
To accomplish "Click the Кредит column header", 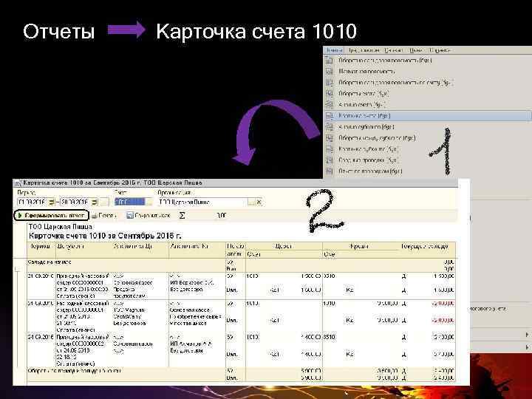I will (x=359, y=246).
